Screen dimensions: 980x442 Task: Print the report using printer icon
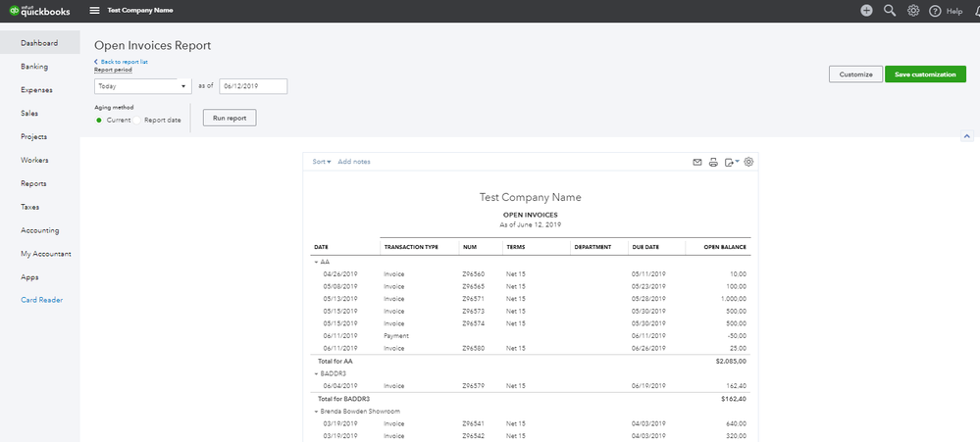(714, 162)
